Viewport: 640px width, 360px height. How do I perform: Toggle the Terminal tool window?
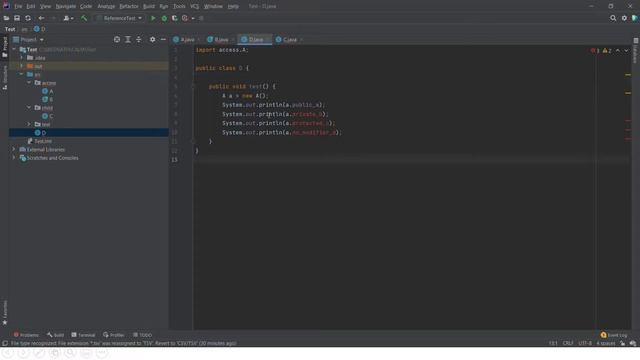(83, 335)
